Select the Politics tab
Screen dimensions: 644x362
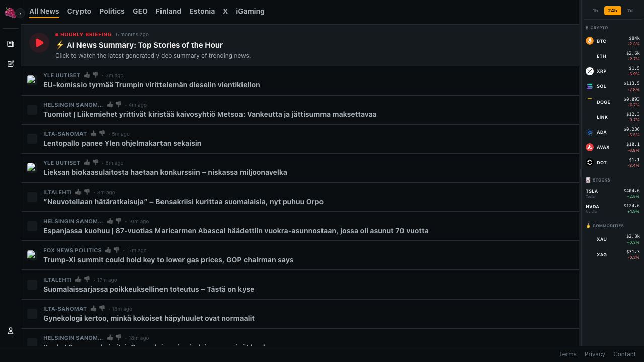coord(112,11)
